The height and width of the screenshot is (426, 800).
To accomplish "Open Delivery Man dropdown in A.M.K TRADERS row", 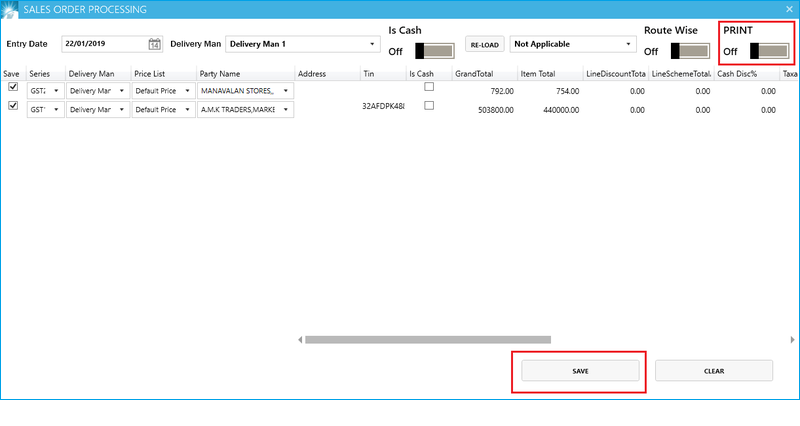I will point(98,110).
